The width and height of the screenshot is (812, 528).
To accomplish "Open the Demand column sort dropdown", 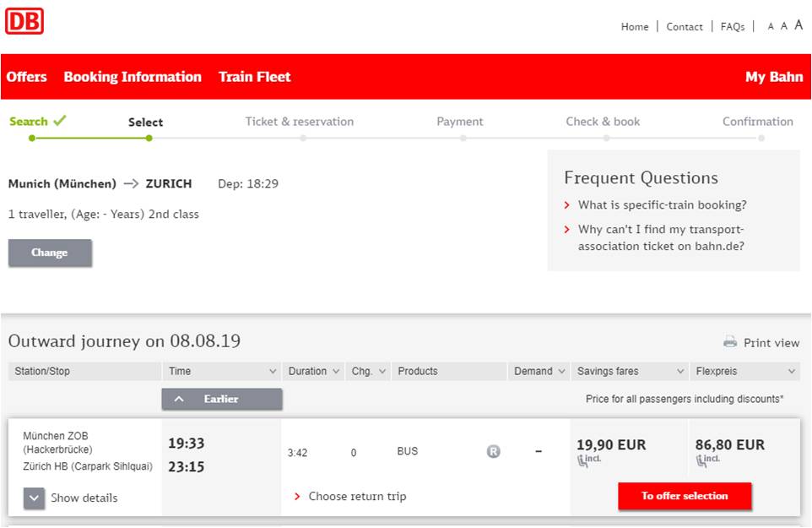I will (x=561, y=372).
